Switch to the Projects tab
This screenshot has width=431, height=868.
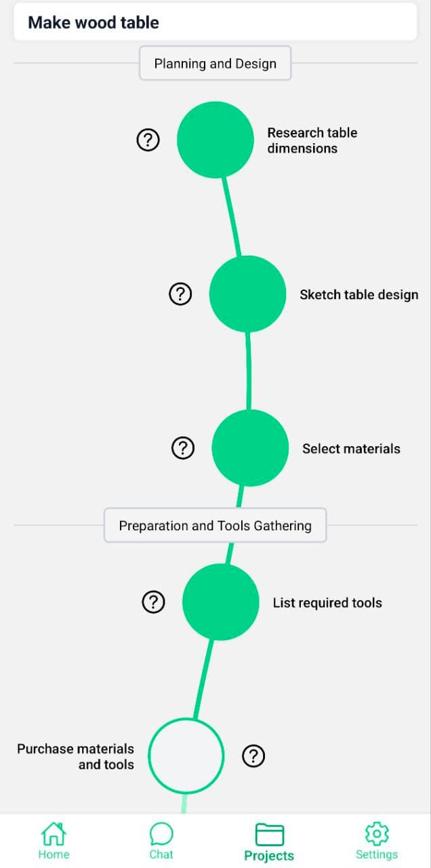(268, 841)
